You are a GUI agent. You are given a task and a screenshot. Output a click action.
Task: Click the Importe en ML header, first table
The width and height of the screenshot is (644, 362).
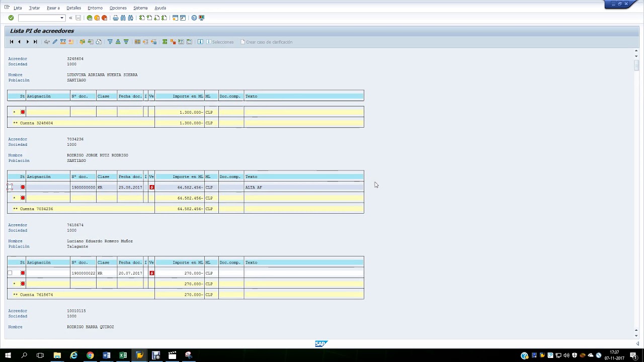[180, 96]
